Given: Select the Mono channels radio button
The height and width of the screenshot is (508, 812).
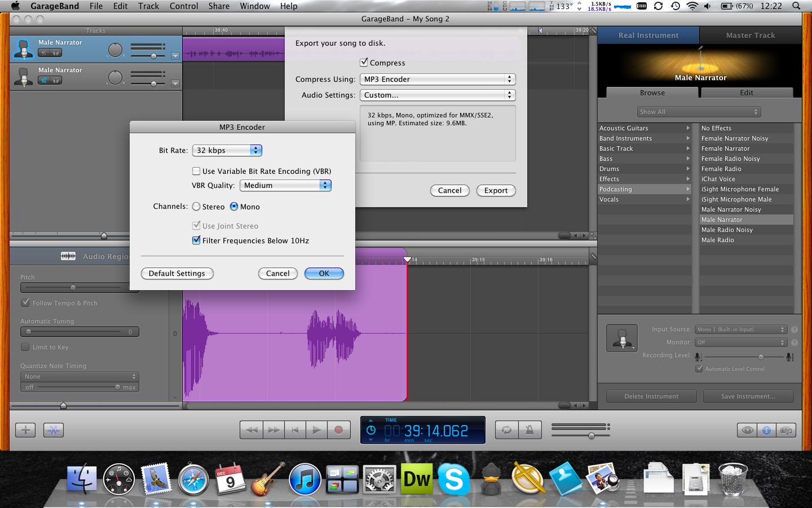Looking at the screenshot, I should click(x=234, y=207).
